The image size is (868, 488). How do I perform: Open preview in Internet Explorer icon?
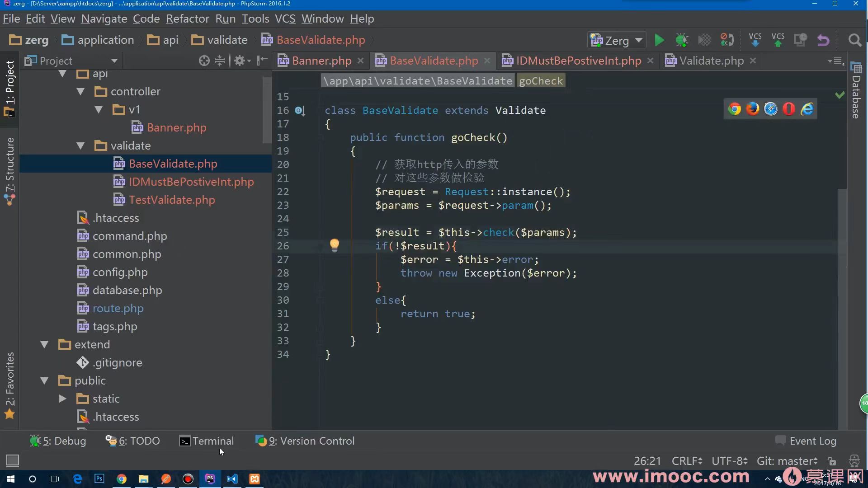pyautogui.click(x=807, y=109)
